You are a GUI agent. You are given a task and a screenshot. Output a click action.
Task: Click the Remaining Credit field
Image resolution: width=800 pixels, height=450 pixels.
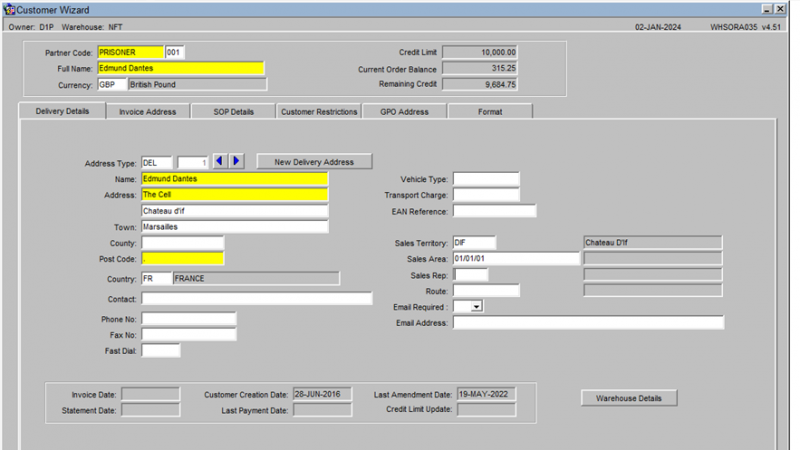click(x=480, y=84)
